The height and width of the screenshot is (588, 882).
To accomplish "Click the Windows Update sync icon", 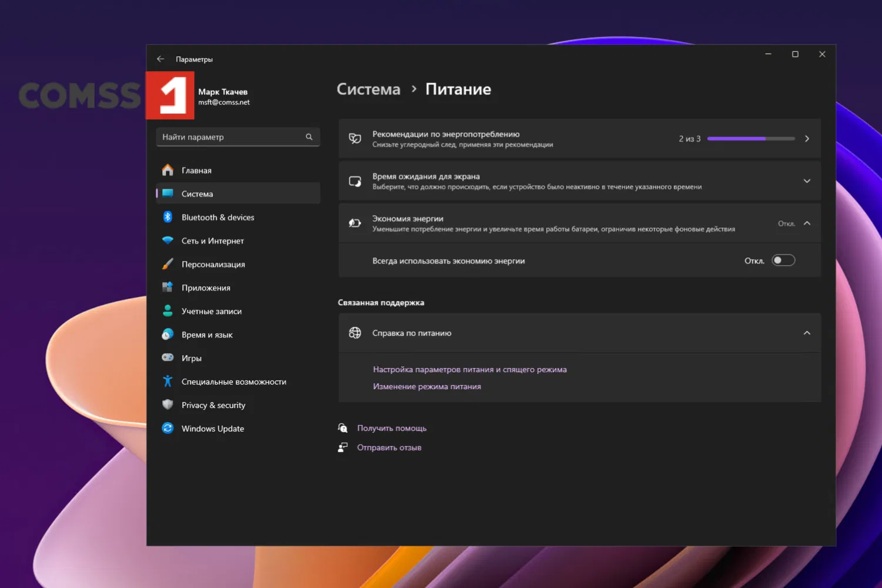I will 168,429.
